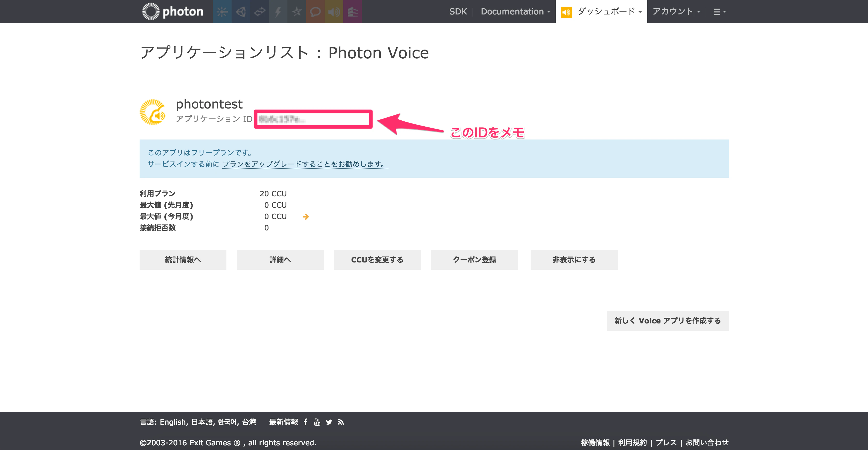Image resolution: width=868 pixels, height=450 pixels.
Task: Open the two-arrows exchange product icon
Action: (260, 12)
